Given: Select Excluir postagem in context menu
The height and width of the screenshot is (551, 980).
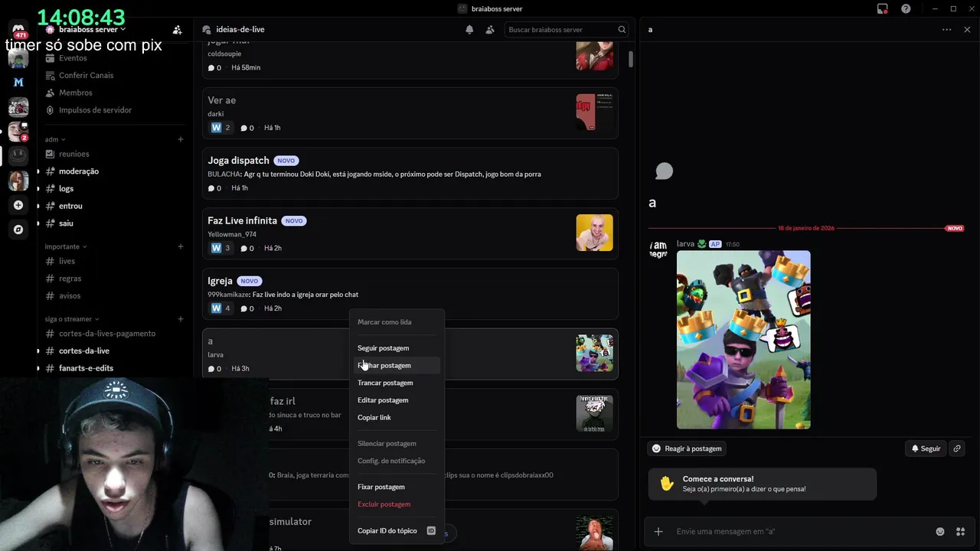Looking at the screenshot, I should (397, 504).
